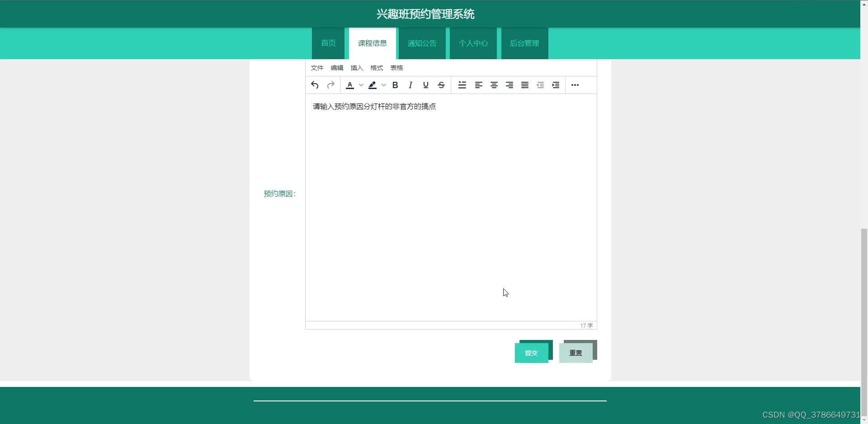868x424 pixels.
Task: Open the 文件 menu in editor
Action: (x=317, y=68)
